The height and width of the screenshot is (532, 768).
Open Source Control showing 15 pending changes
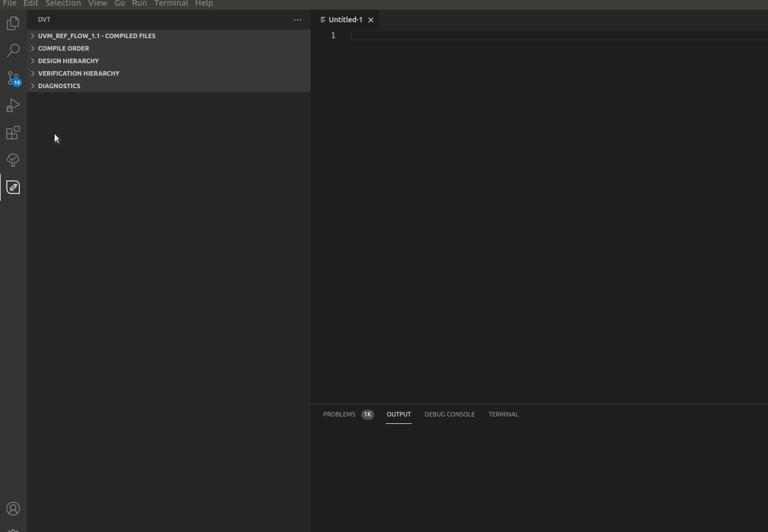pyautogui.click(x=13, y=78)
